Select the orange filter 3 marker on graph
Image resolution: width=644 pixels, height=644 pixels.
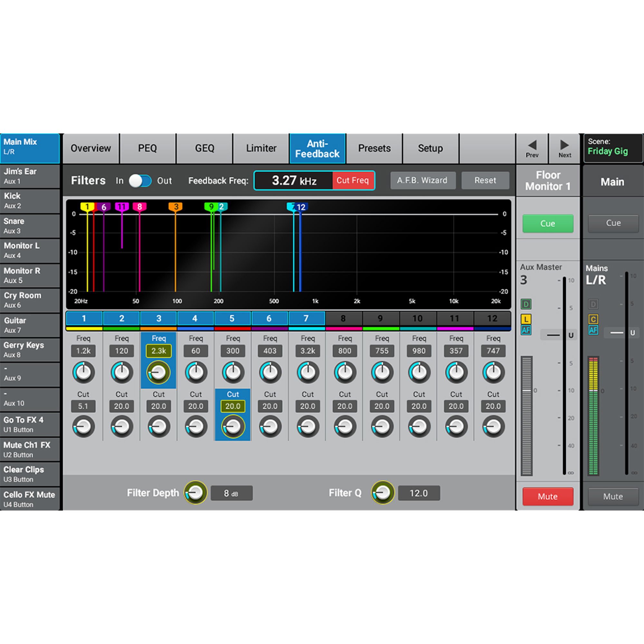pyautogui.click(x=176, y=207)
